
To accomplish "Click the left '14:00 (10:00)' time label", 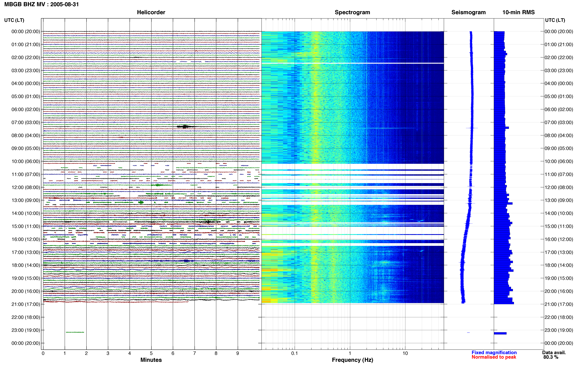I will click(x=26, y=213).
